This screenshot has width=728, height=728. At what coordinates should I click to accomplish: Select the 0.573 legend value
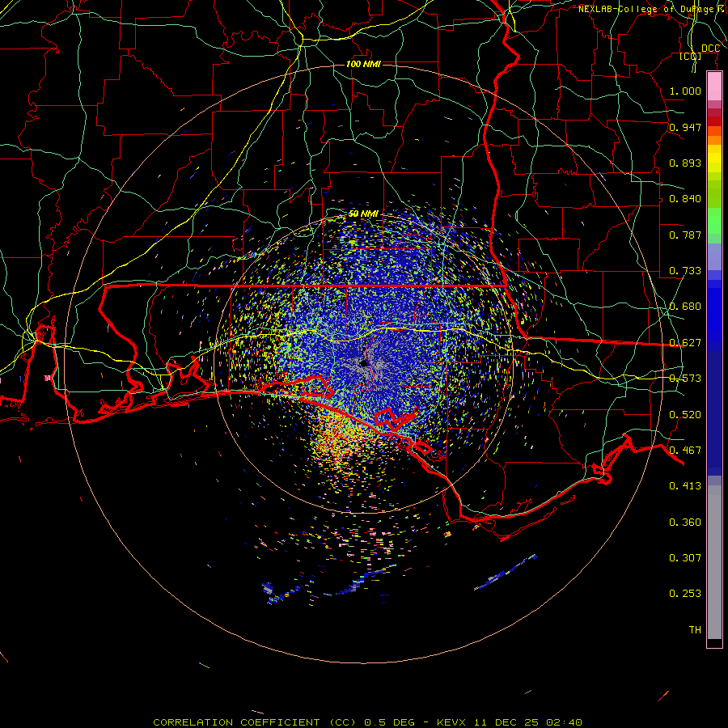point(685,379)
